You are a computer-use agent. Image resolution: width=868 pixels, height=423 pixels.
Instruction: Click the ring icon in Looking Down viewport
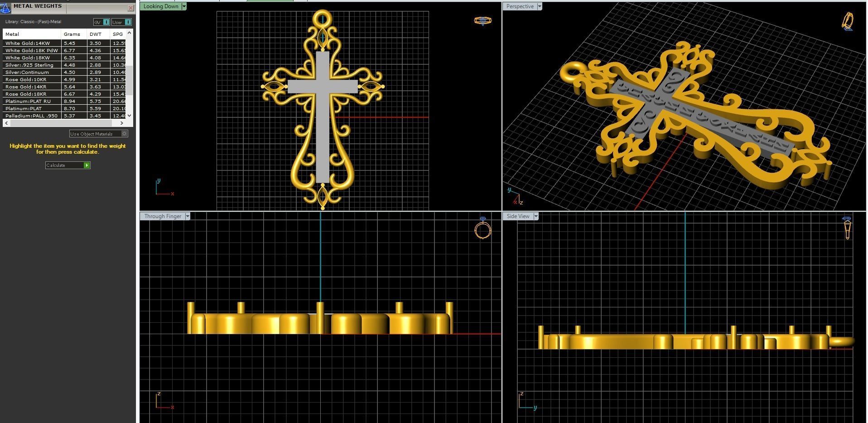pyautogui.click(x=483, y=21)
